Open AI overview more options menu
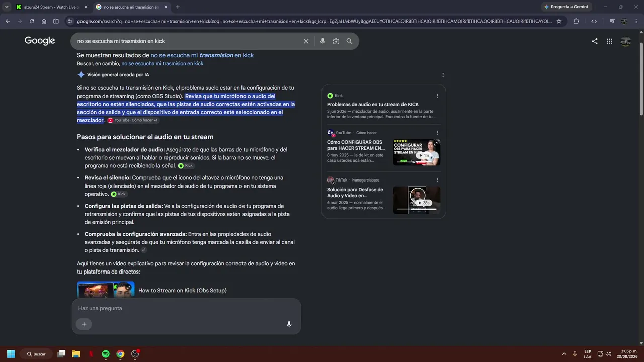Screen dimensions: 644x362 coord(443,75)
